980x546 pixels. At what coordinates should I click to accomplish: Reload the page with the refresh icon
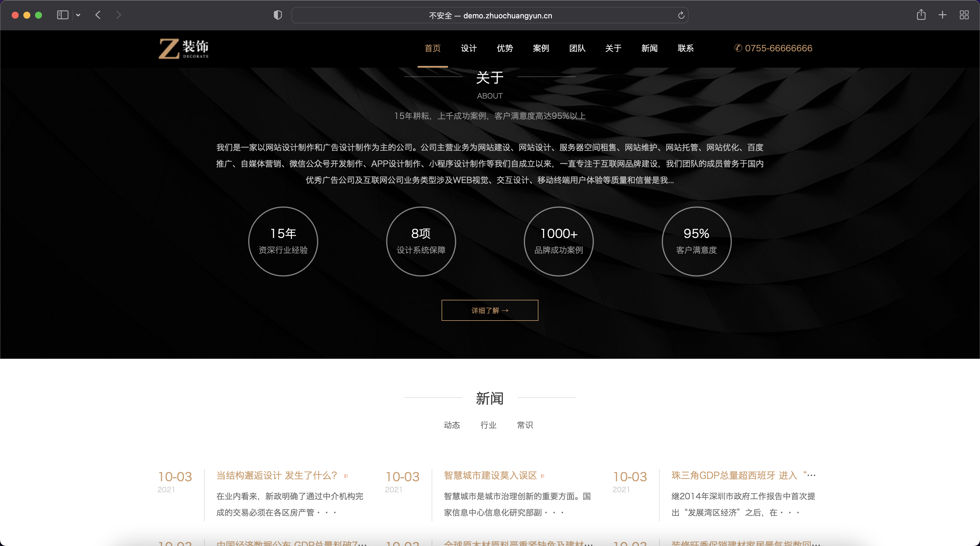click(x=681, y=15)
